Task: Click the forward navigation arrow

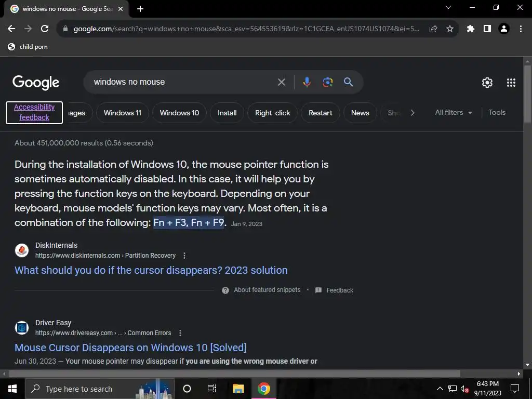Action: [28, 29]
